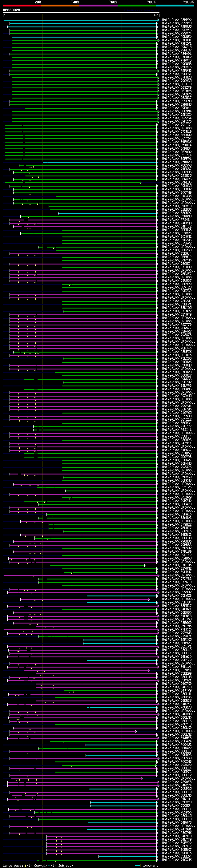Open hit UniRef100_A9SVY4
This screenshot has width=197, height=868.
[x=177, y=33]
